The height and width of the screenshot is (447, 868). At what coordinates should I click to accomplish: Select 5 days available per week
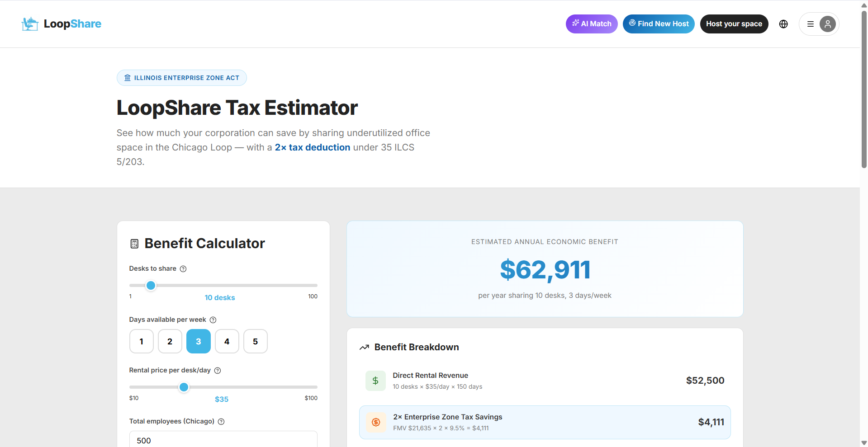point(256,341)
